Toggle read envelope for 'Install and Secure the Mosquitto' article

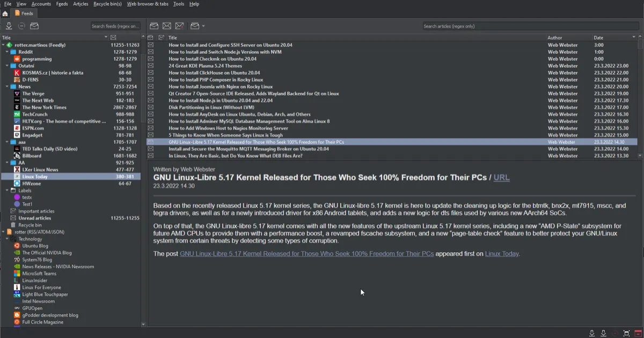coord(150,149)
